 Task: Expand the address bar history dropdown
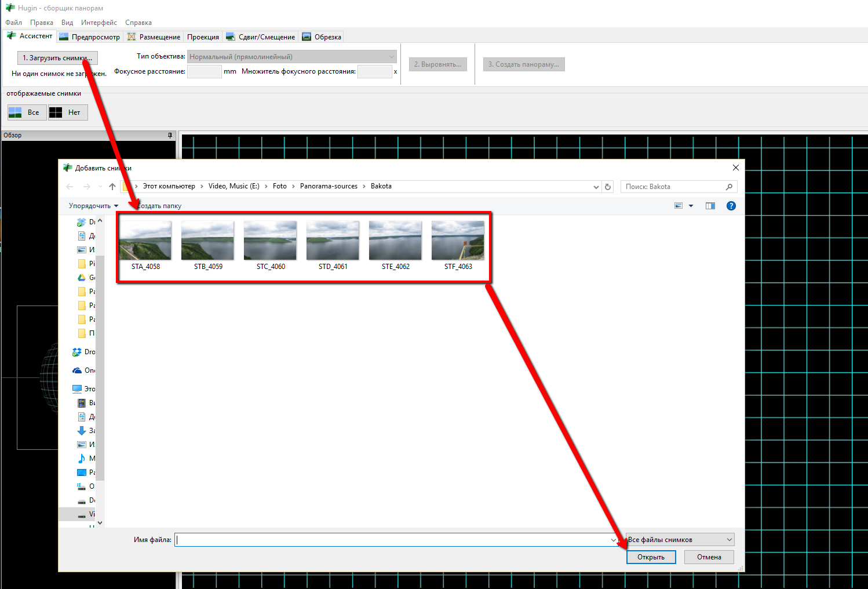click(596, 187)
